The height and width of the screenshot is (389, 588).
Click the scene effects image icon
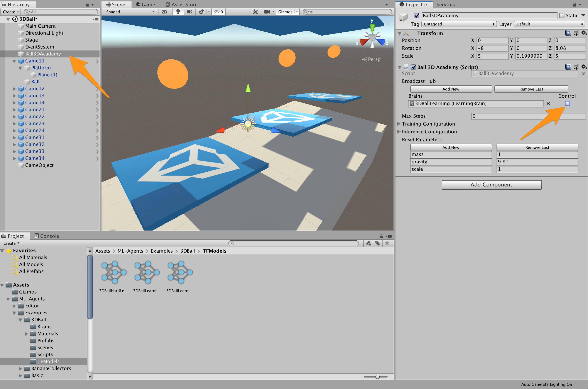point(201,12)
